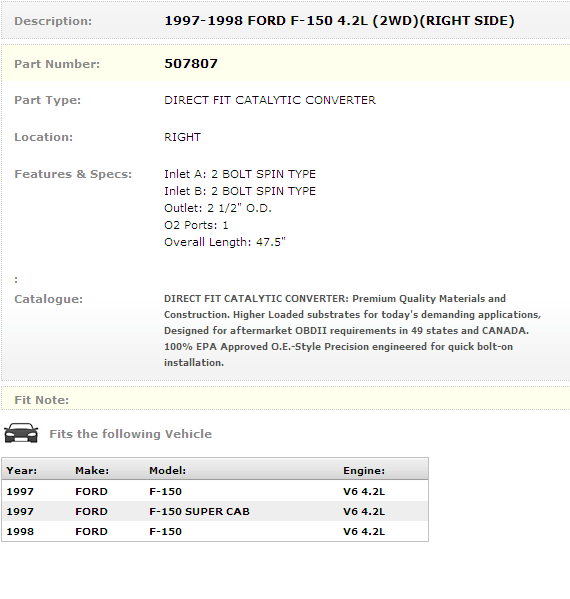Click the Part Type: label

tap(48, 100)
